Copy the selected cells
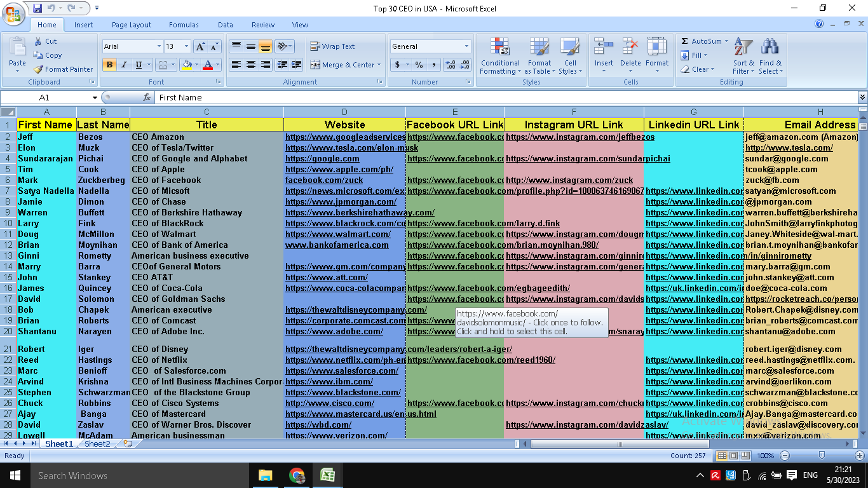Image resolution: width=868 pixels, height=488 pixels. pos(48,55)
